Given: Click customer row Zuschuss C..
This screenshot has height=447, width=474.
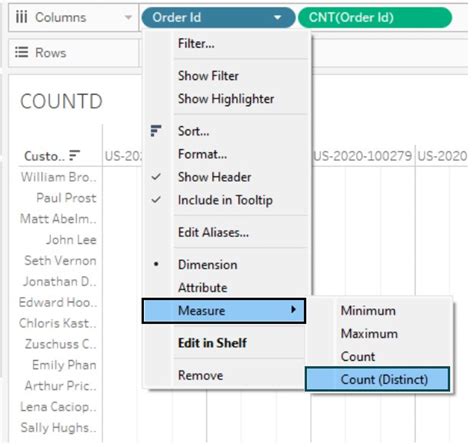Looking at the screenshot, I should (x=61, y=344).
